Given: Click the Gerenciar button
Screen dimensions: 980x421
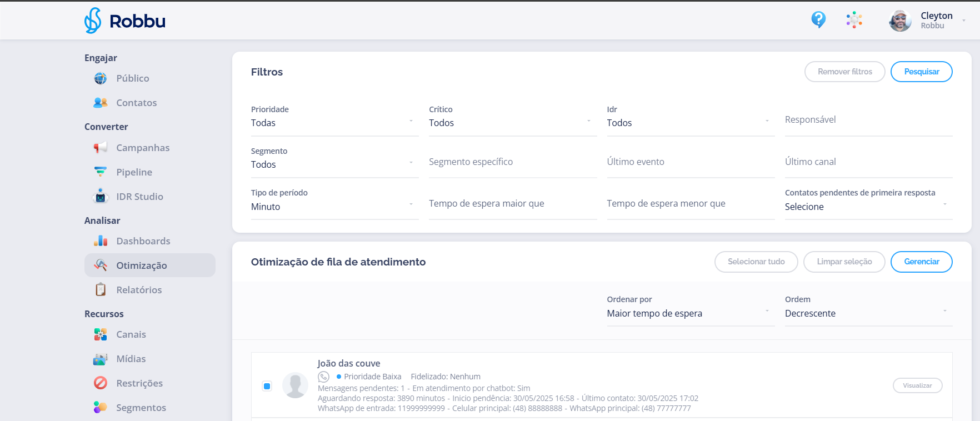Looking at the screenshot, I should (921, 262).
